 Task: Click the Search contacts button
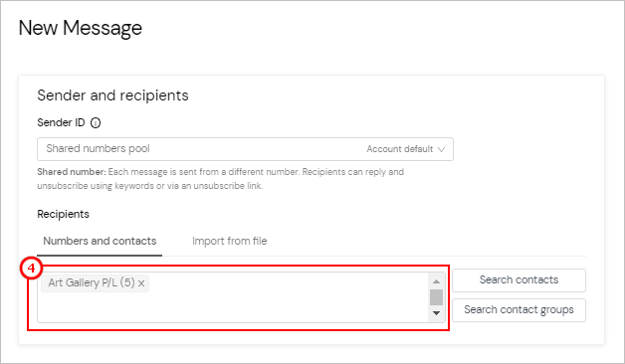[519, 280]
